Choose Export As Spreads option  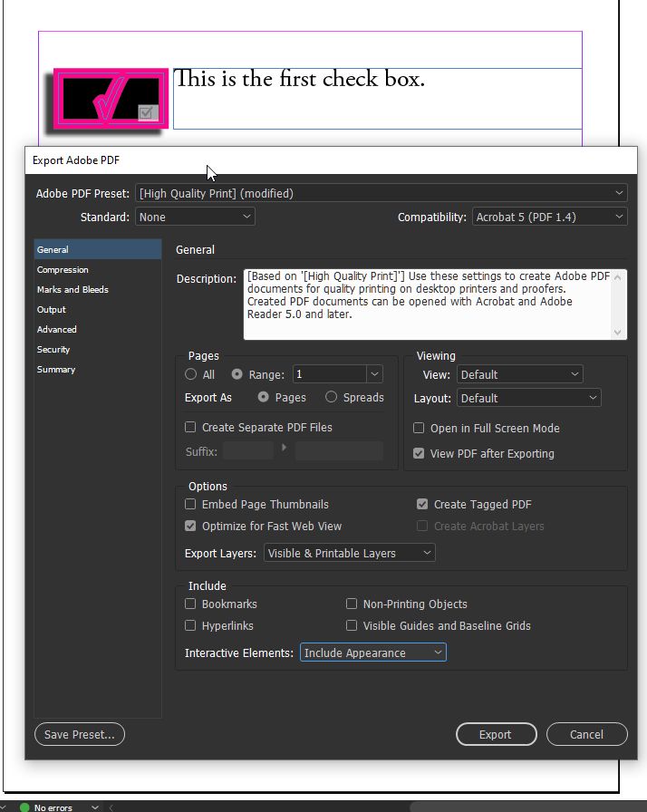coord(331,397)
